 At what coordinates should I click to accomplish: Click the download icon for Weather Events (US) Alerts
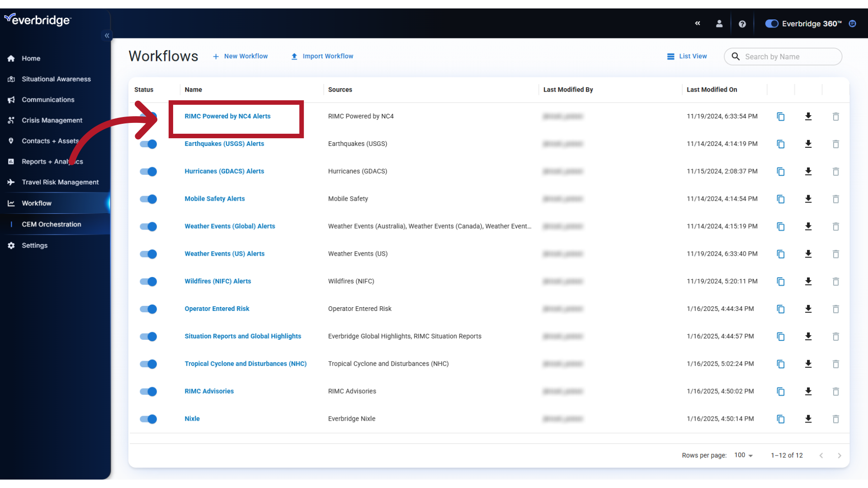[x=808, y=253]
